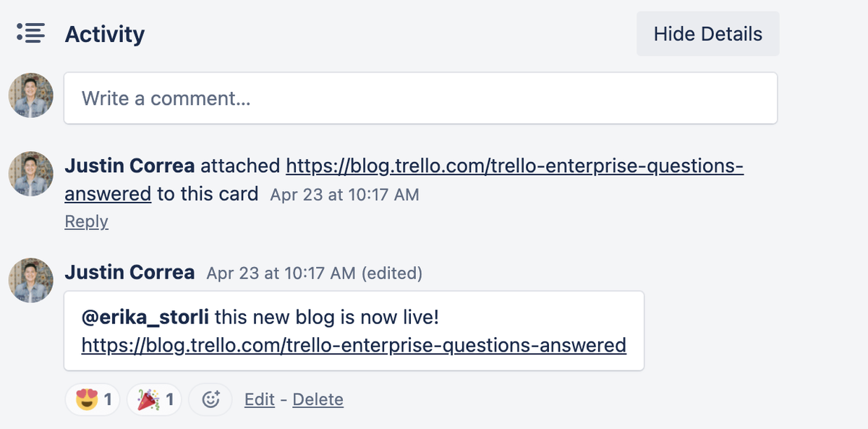Edit Justin Correa's comment
The width and height of the screenshot is (868, 429).
259,399
